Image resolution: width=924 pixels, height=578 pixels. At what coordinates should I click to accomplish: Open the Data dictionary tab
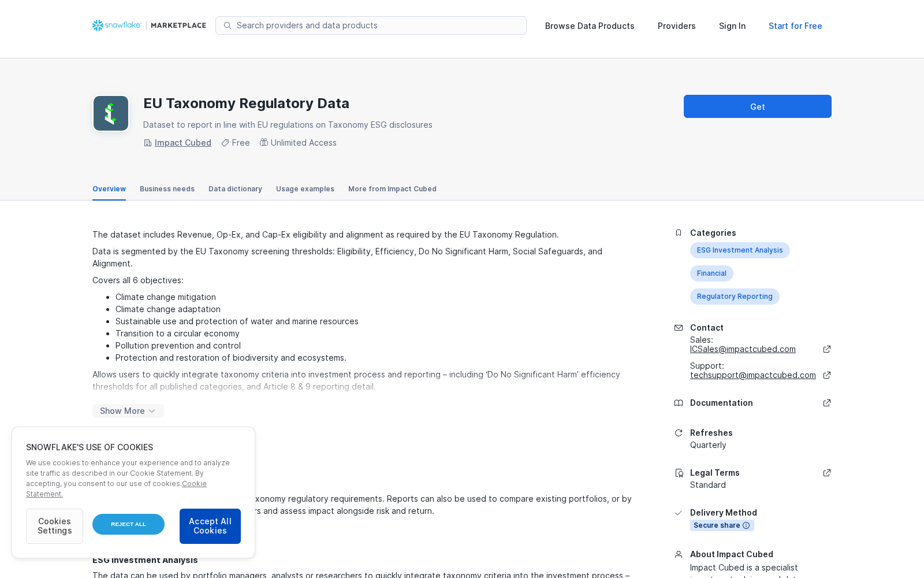(x=235, y=189)
